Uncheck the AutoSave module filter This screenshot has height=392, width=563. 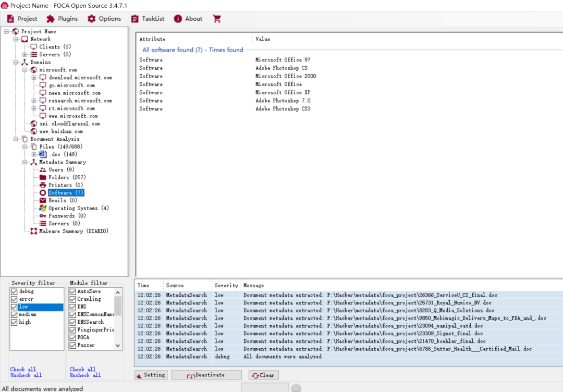coord(73,291)
